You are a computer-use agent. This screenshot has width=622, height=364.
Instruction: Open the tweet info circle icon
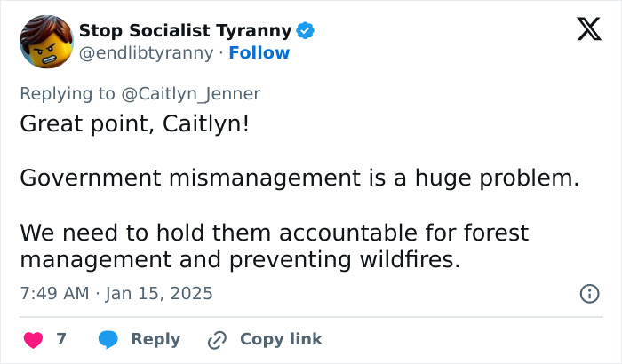589,293
